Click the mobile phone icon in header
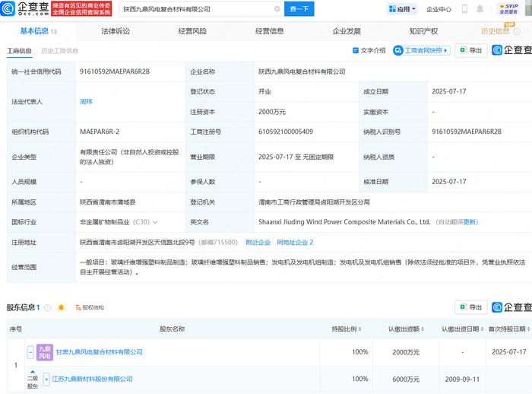The height and width of the screenshot is (394, 532). point(464,9)
